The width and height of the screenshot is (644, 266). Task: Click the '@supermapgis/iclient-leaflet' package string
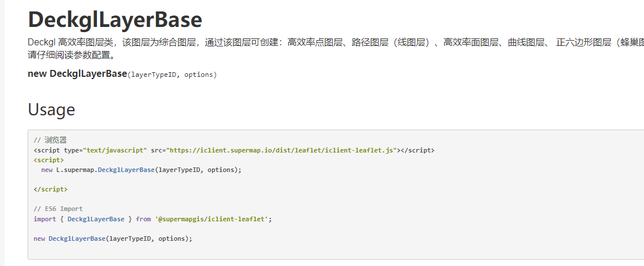[211, 219]
